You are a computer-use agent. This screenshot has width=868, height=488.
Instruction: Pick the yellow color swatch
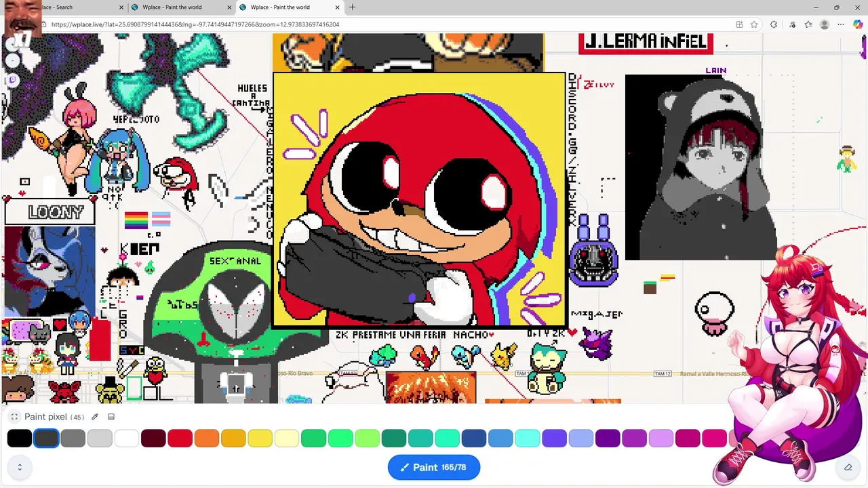[260, 439]
